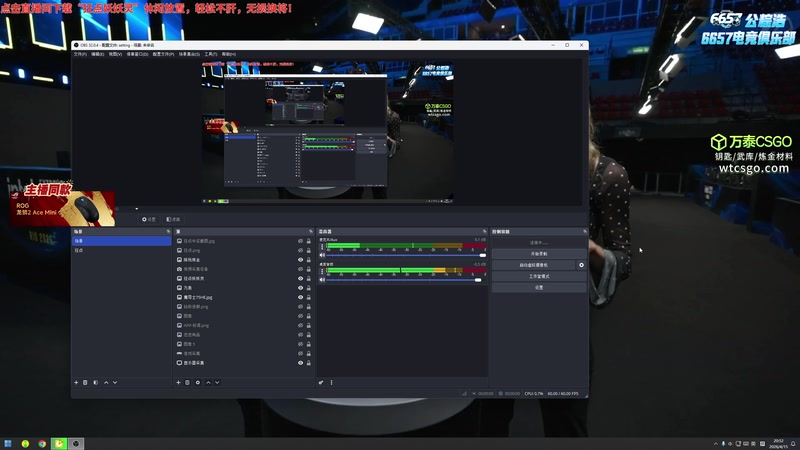Screen dimensions: 800x450
Task: Open Chrome from the Windows taskbar
Action: [42, 443]
